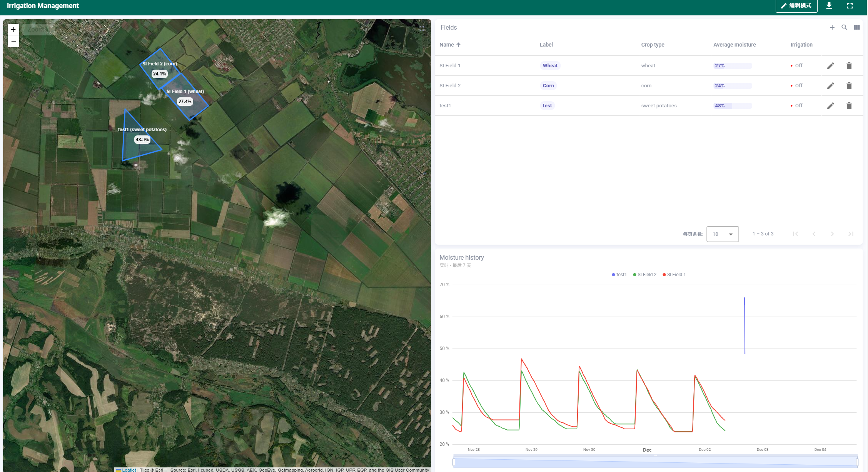This screenshot has height=472, width=868.
Task: Sort table by Name column header
Action: 447,45
